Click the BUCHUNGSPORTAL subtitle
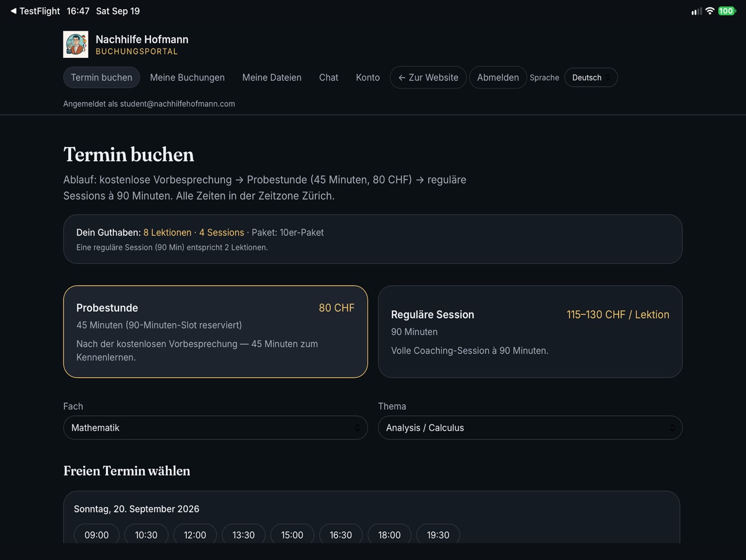The image size is (746, 560). tap(136, 51)
